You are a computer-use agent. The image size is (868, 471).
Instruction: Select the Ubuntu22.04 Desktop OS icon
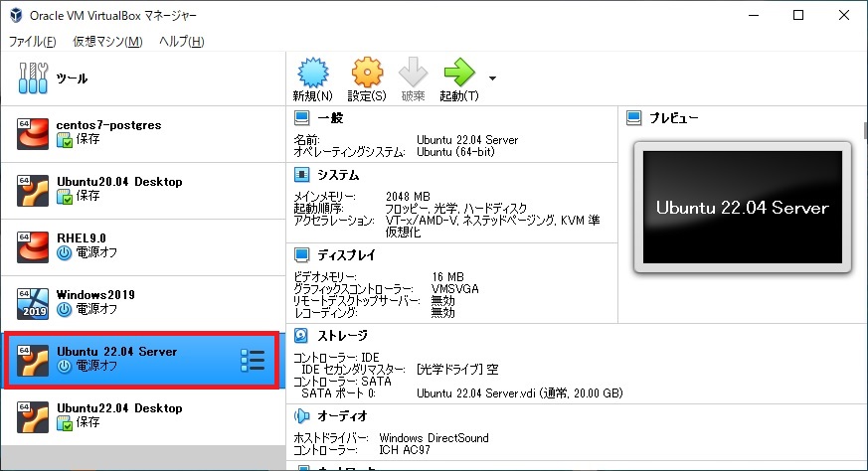point(33,416)
